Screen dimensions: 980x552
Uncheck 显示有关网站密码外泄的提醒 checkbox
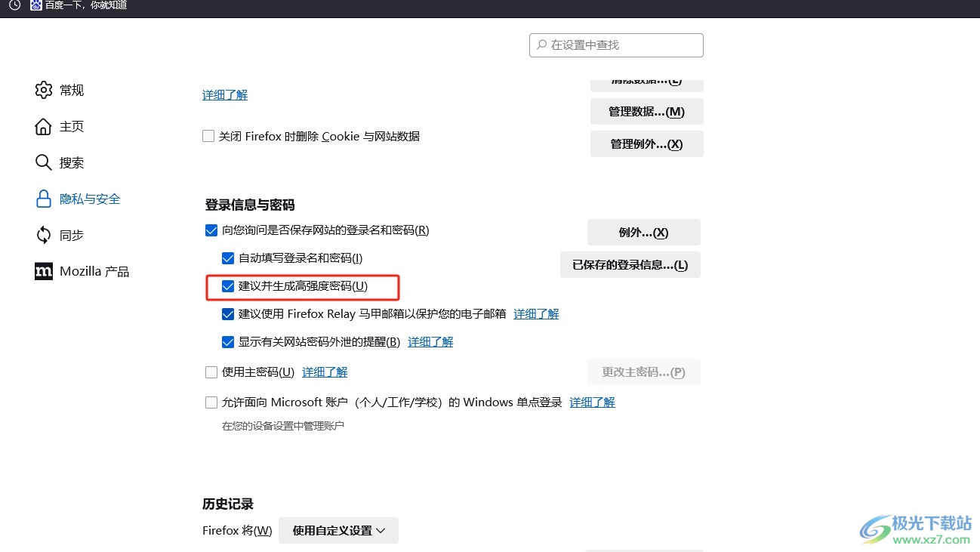coord(228,342)
